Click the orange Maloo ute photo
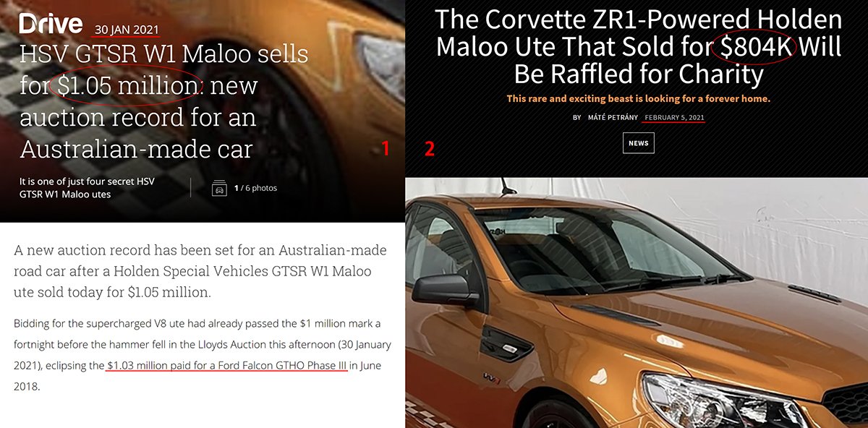Screen dimensions: 868x428 (637, 303)
